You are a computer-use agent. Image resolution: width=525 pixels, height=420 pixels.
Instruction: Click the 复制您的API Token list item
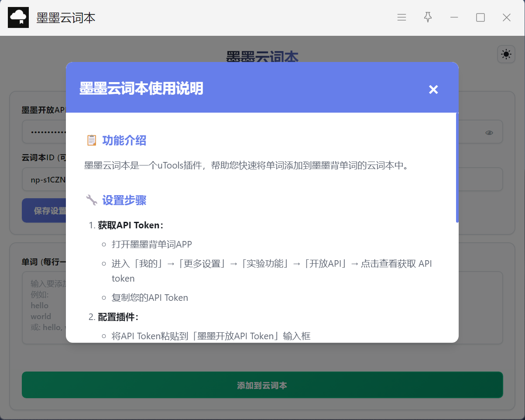coord(150,298)
